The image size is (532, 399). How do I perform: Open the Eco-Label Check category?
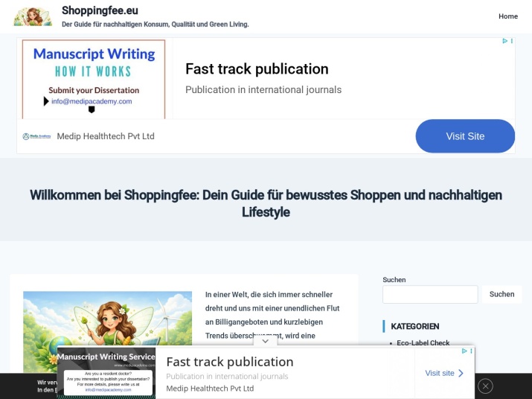tap(423, 342)
